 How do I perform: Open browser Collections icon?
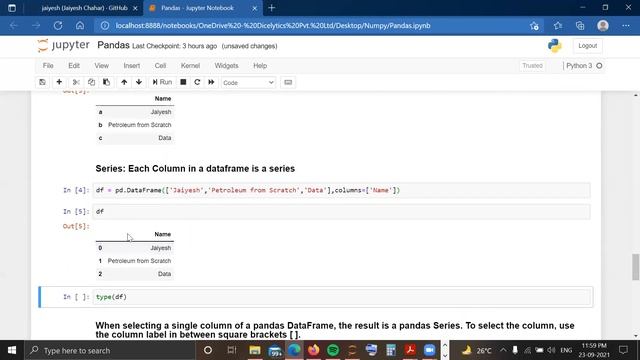(580, 26)
